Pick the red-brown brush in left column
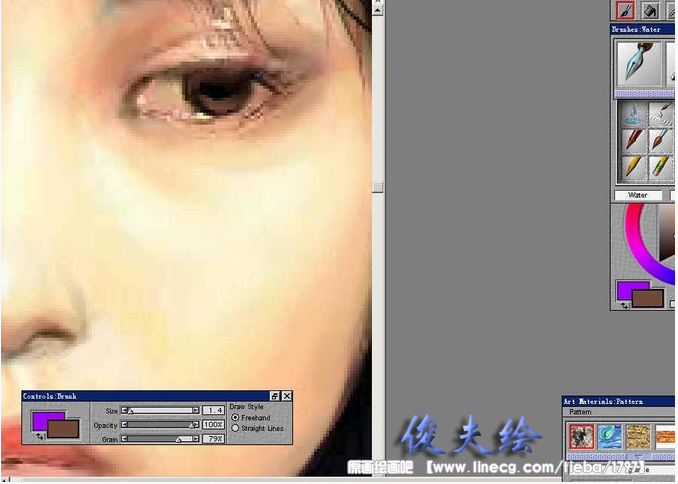 pyautogui.click(x=632, y=141)
